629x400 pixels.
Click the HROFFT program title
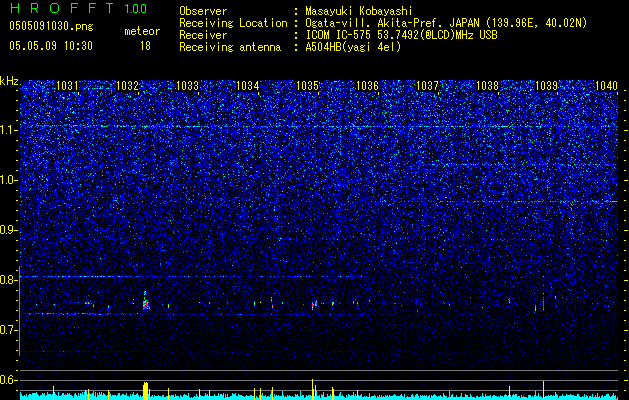point(63,8)
